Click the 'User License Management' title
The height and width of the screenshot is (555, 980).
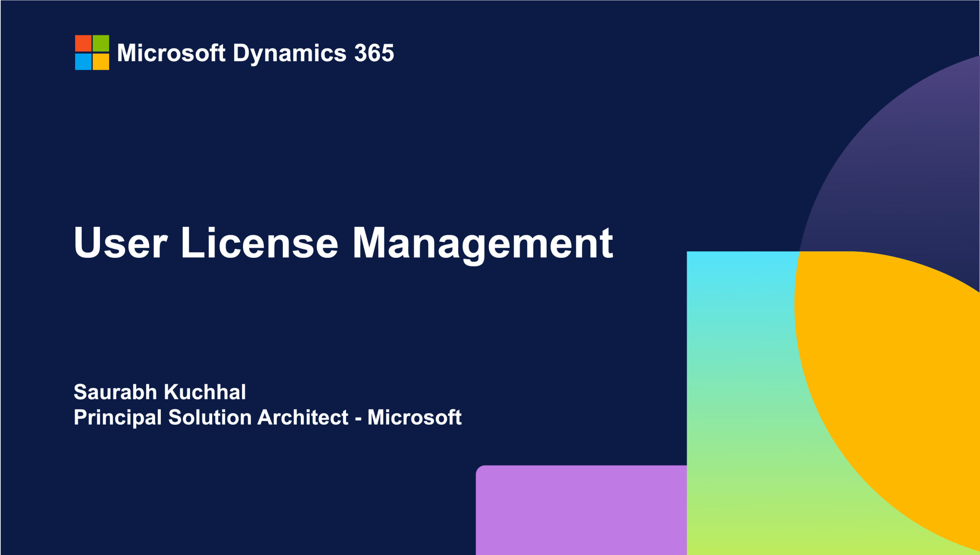click(x=343, y=243)
